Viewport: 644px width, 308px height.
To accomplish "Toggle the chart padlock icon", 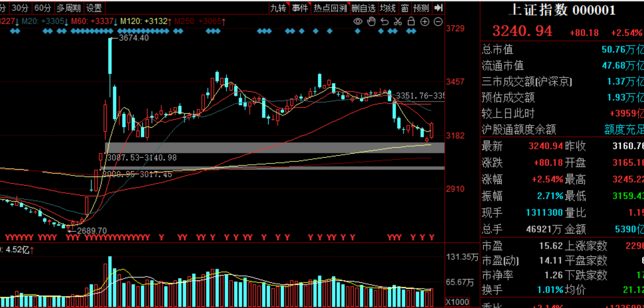I will [411, 22].
